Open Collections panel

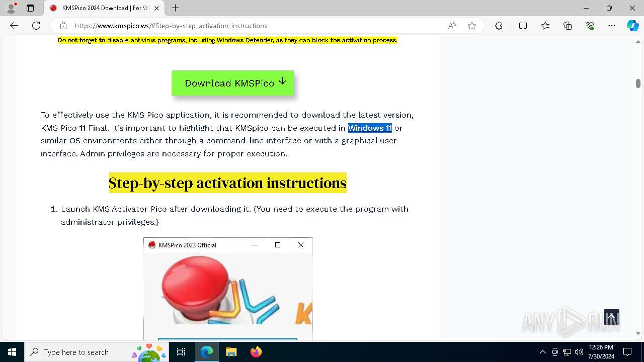pyautogui.click(x=568, y=26)
